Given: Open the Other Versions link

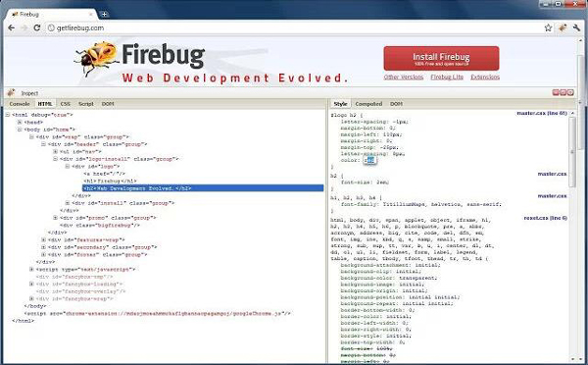Looking at the screenshot, I should (x=404, y=77).
